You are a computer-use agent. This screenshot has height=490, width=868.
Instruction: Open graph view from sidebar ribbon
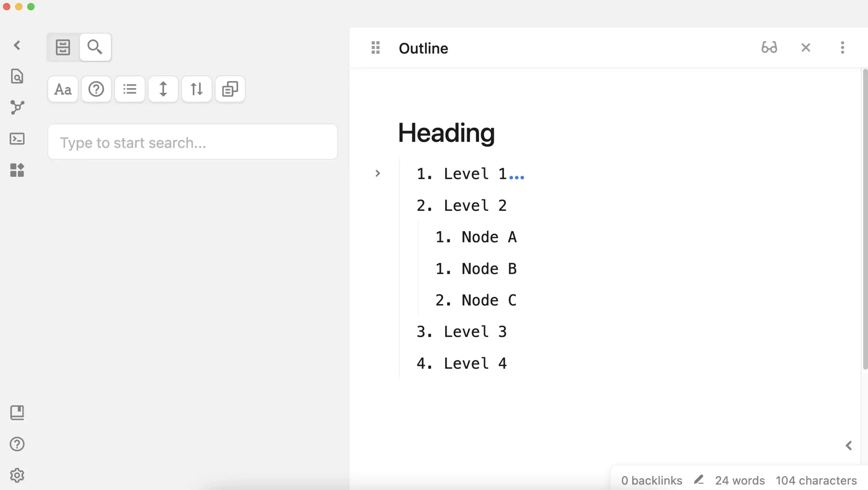17,107
